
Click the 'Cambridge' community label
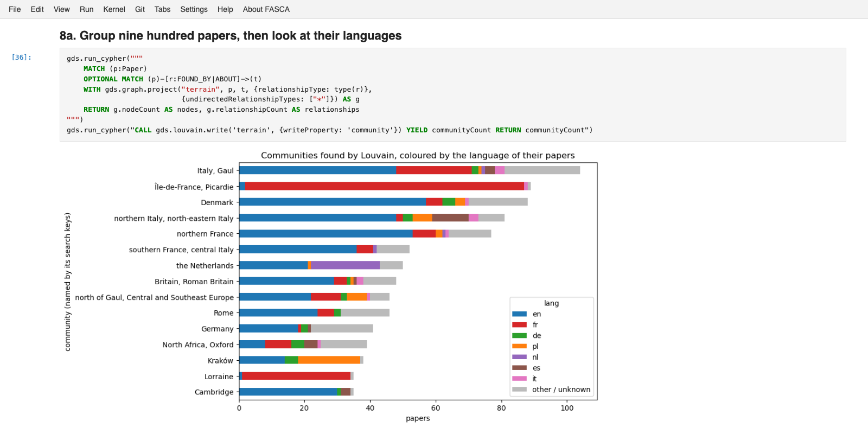pos(214,392)
